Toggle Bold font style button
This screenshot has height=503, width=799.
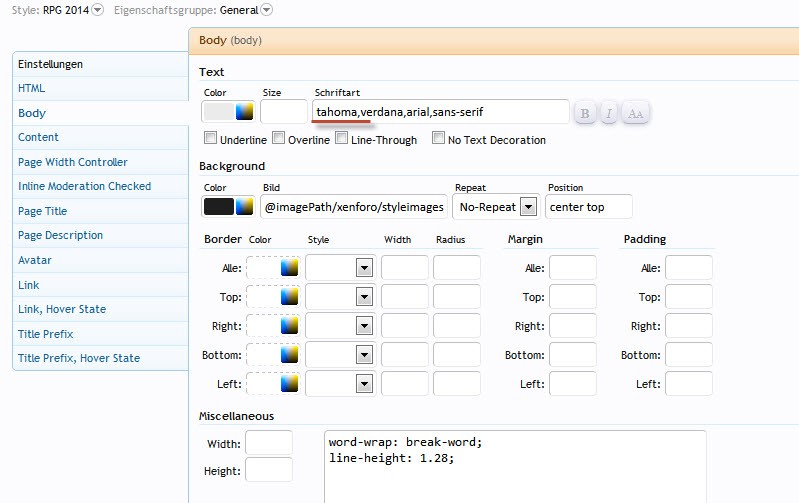[x=585, y=113]
